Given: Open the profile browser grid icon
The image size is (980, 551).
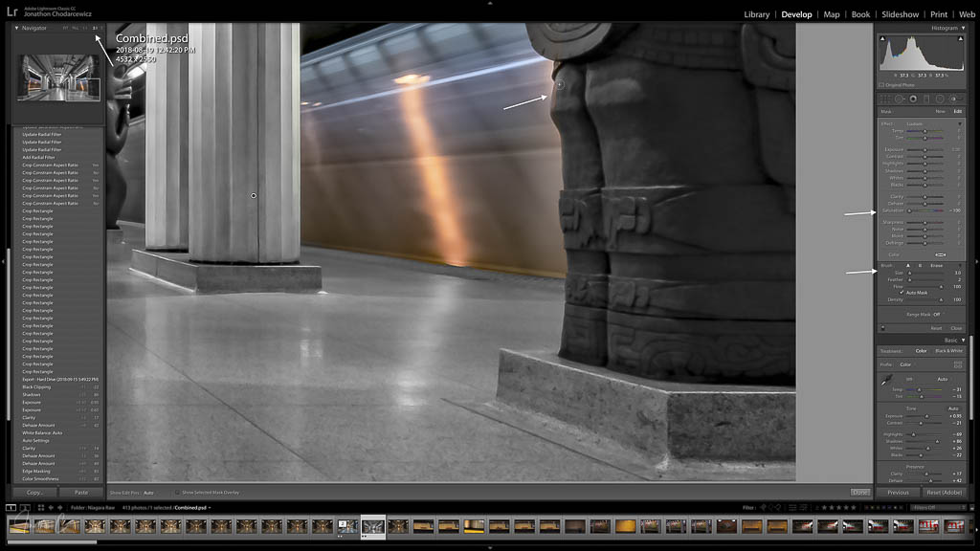Looking at the screenshot, I should (x=958, y=364).
